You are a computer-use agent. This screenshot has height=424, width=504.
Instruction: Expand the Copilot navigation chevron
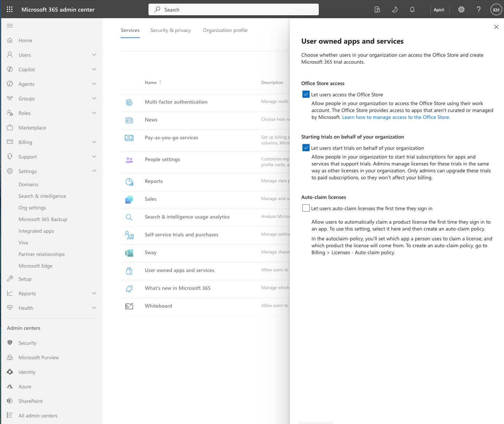click(94, 69)
